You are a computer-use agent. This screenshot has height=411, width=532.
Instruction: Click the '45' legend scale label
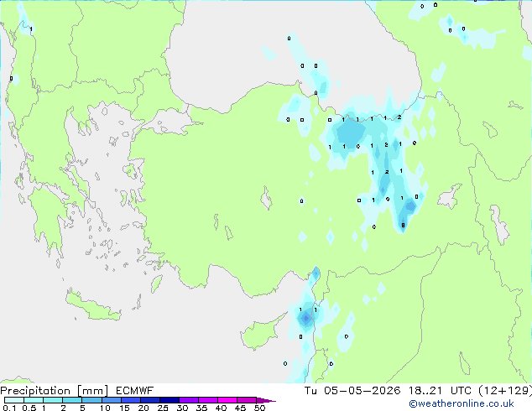point(240,408)
